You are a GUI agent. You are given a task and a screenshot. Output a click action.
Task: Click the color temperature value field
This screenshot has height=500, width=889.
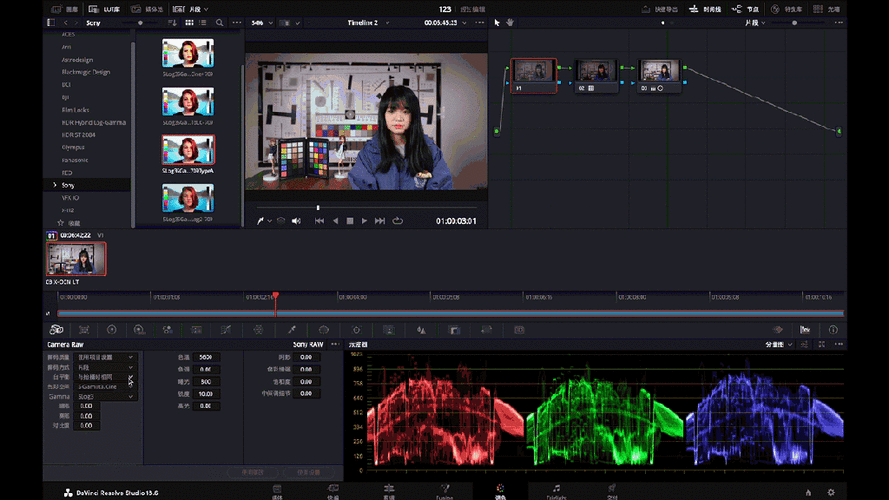[x=205, y=356]
